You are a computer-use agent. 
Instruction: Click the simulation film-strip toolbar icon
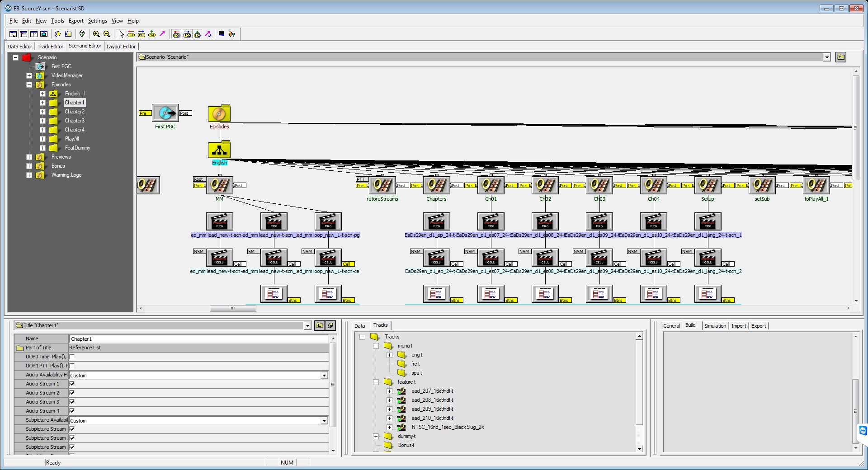[x=222, y=34]
